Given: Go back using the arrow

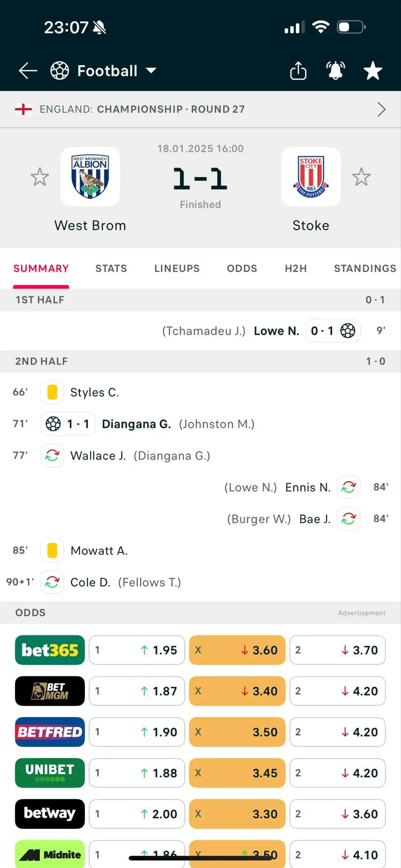Looking at the screenshot, I should (x=27, y=70).
